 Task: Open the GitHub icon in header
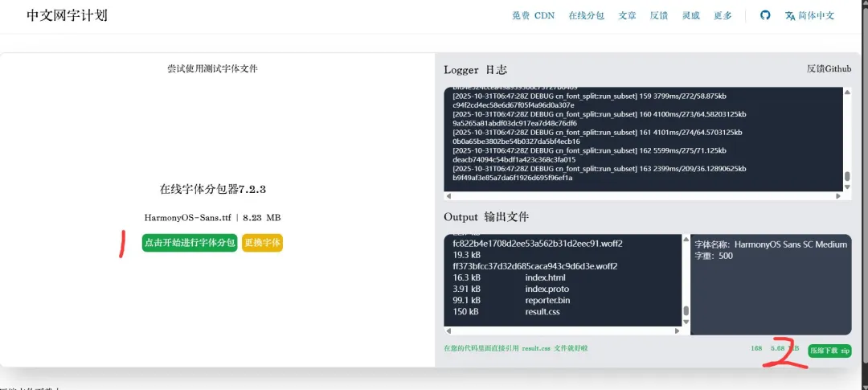pyautogui.click(x=765, y=15)
